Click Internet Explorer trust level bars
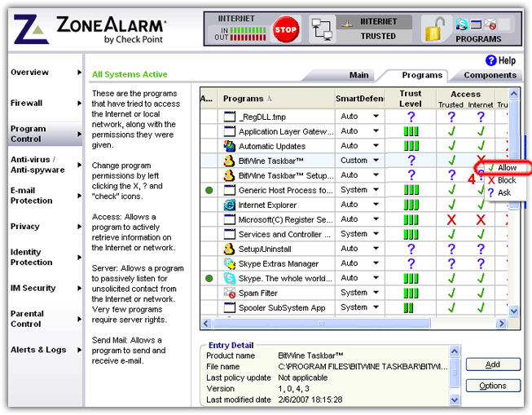This screenshot has height=415, width=532. [411, 205]
